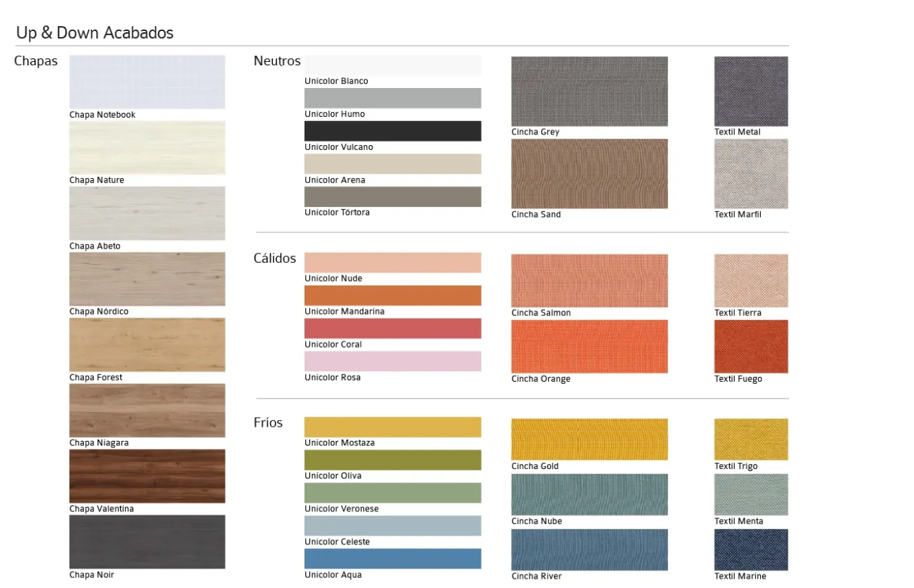Click the Up & Down Acabados title
Screen dimensions: 914x588
pos(95,32)
